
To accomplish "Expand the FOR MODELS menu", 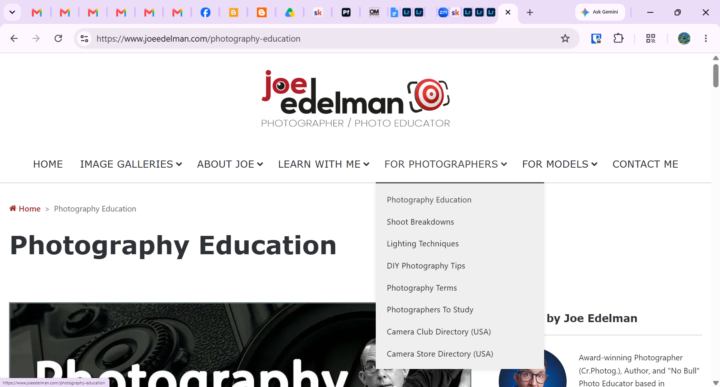I will 559,164.
